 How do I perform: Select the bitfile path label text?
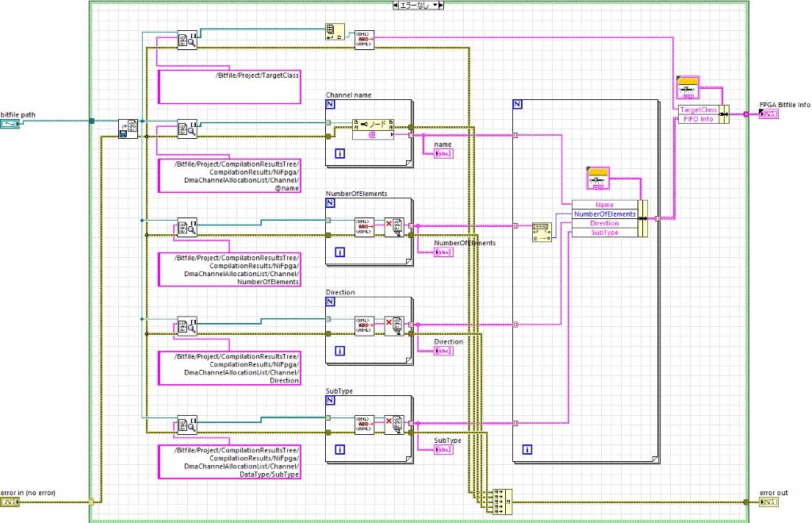point(18,114)
